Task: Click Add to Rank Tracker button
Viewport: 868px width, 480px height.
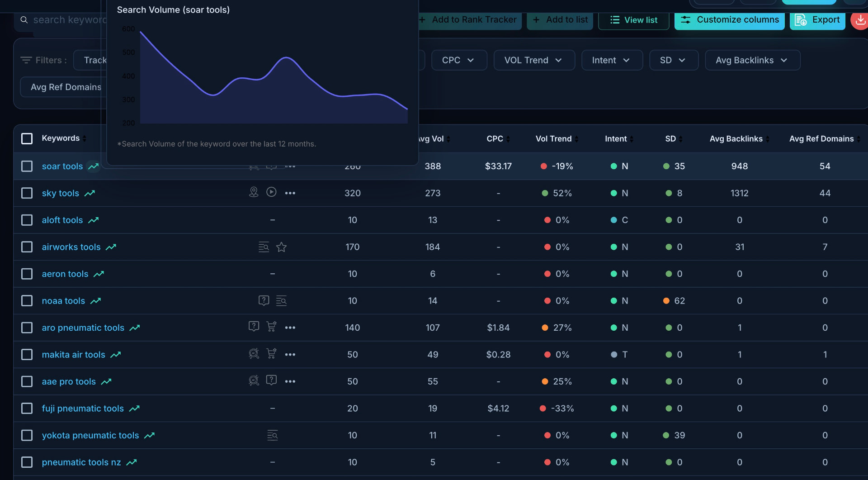Action: tap(470, 20)
